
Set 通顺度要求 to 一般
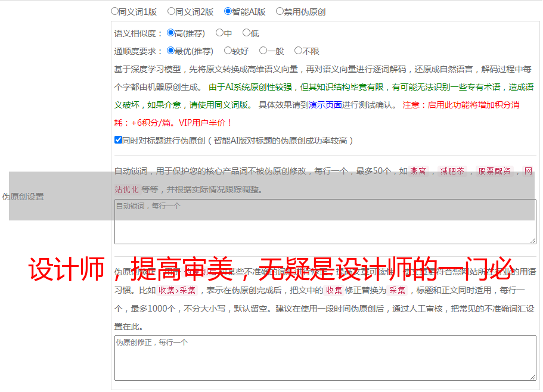[x=263, y=51]
